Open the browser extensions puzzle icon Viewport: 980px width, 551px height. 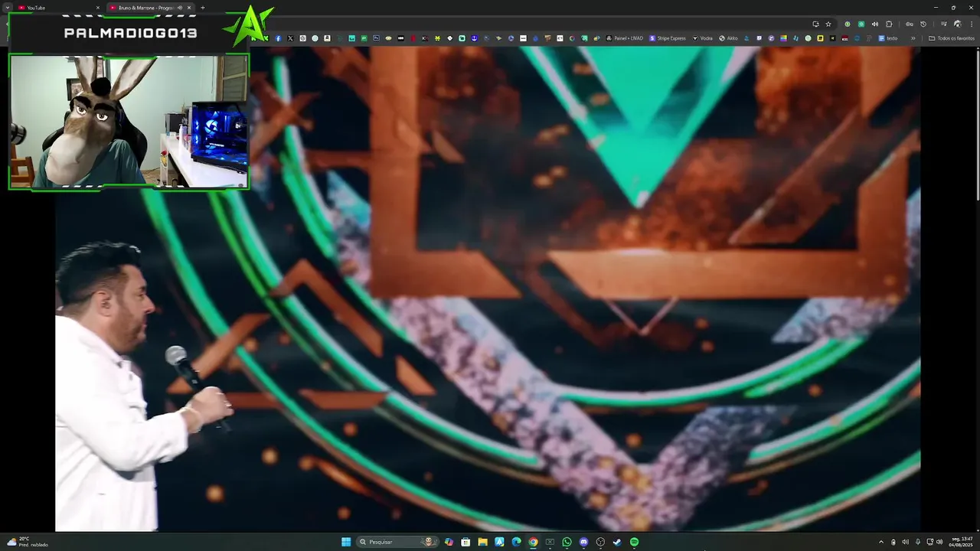click(889, 24)
